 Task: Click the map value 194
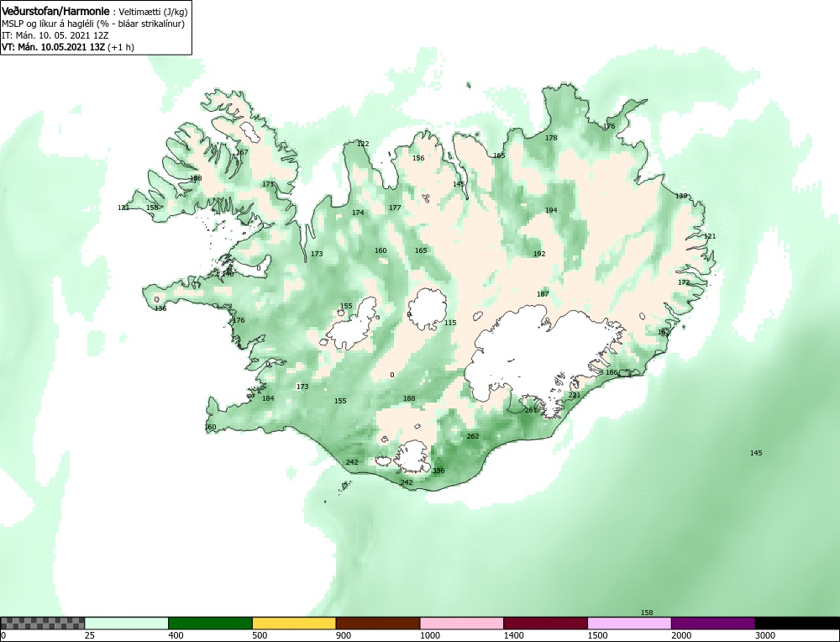point(551,210)
